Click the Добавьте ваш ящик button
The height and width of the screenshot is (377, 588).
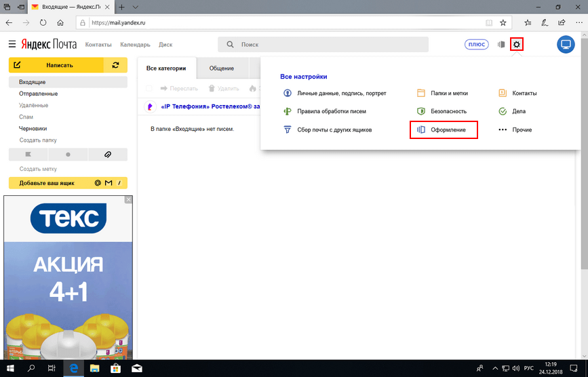68,183
